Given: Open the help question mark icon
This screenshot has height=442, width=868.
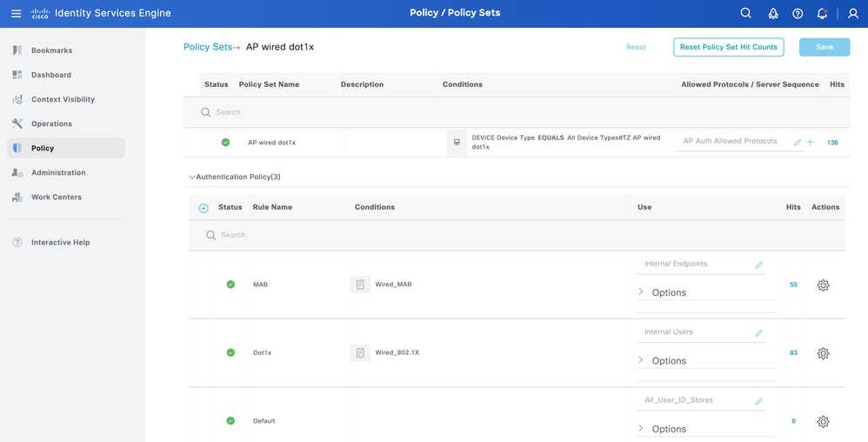Looking at the screenshot, I should coord(798,13).
